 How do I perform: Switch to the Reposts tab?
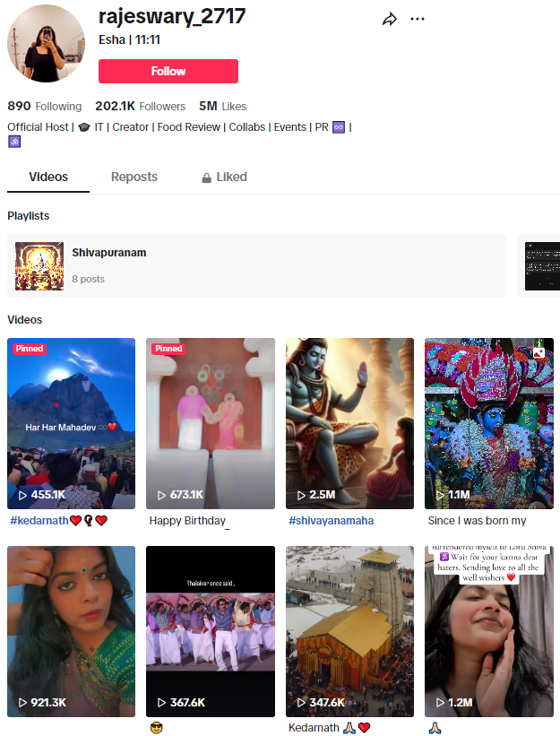[x=134, y=177]
